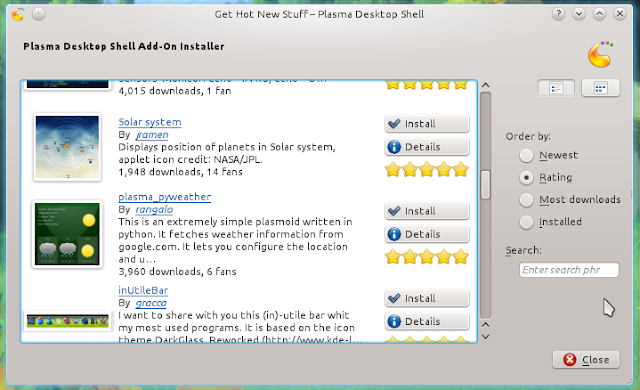Screen dimensions: 640x390
Task: Click the Close dialog button
Action: point(586,360)
